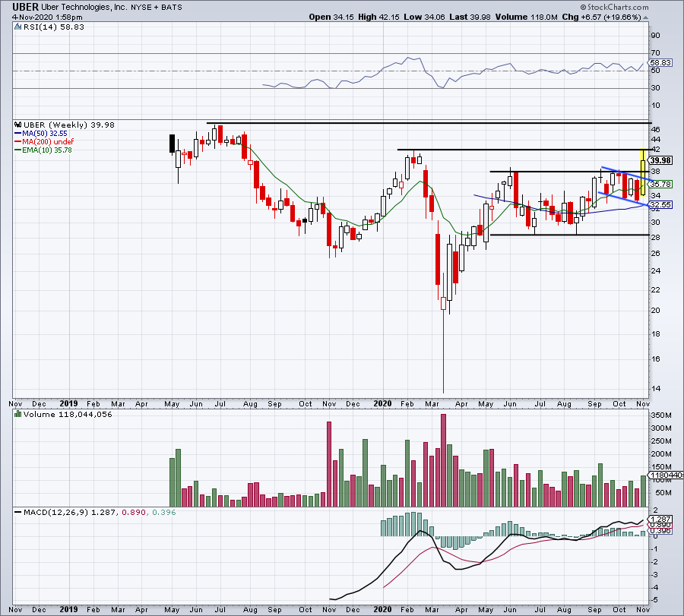Click the 4-Nov-2020 1:58pm timestamp

point(48,17)
